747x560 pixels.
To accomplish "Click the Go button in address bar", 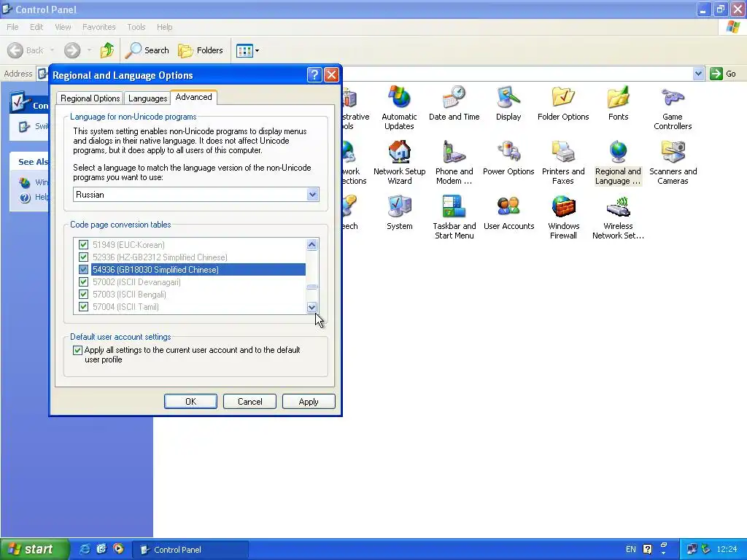I will tap(723, 74).
